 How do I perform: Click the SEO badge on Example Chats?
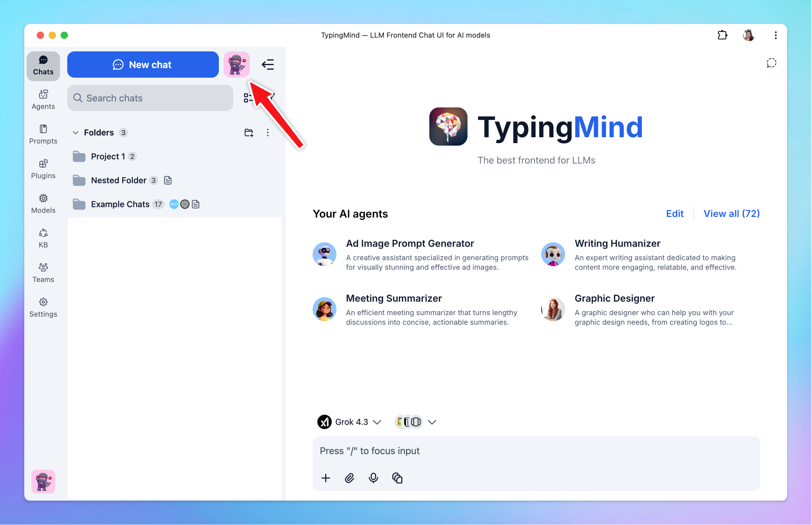coord(174,204)
